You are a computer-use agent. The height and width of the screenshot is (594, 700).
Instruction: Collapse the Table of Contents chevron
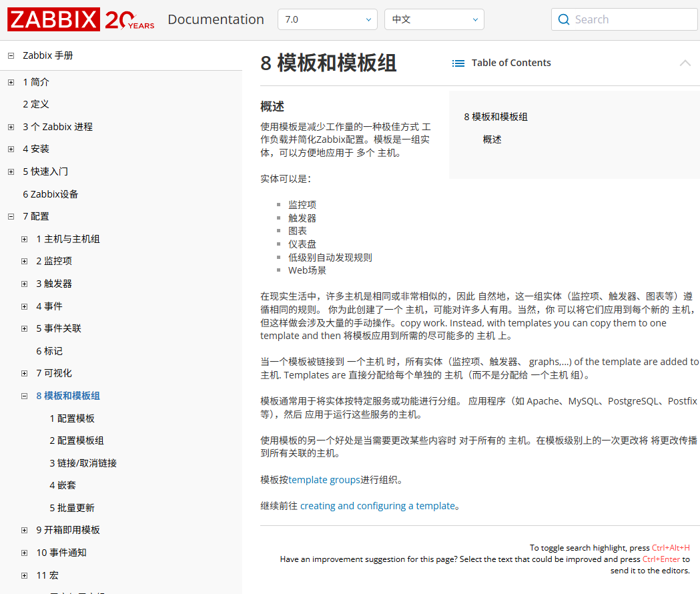pyautogui.click(x=685, y=63)
